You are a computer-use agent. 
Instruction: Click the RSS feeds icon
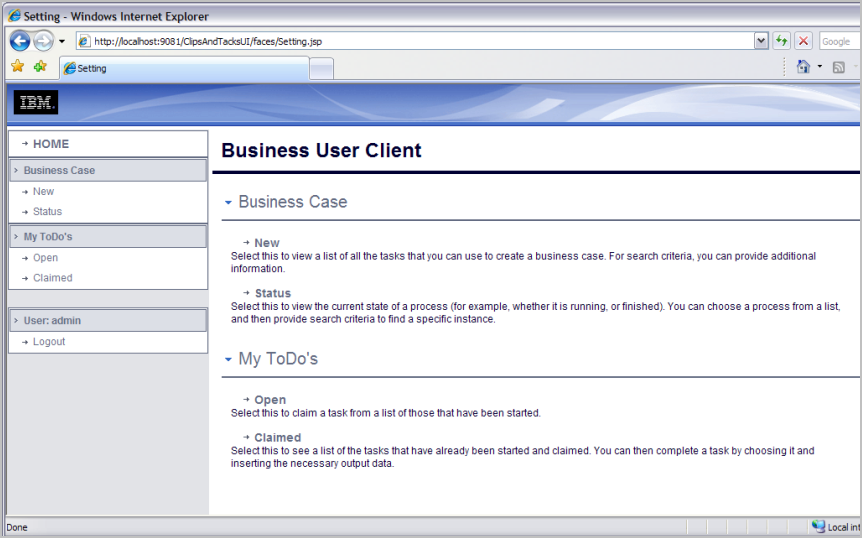838,68
